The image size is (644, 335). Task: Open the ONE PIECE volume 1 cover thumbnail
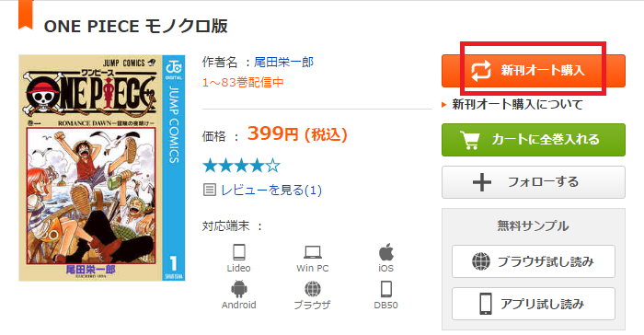102,168
